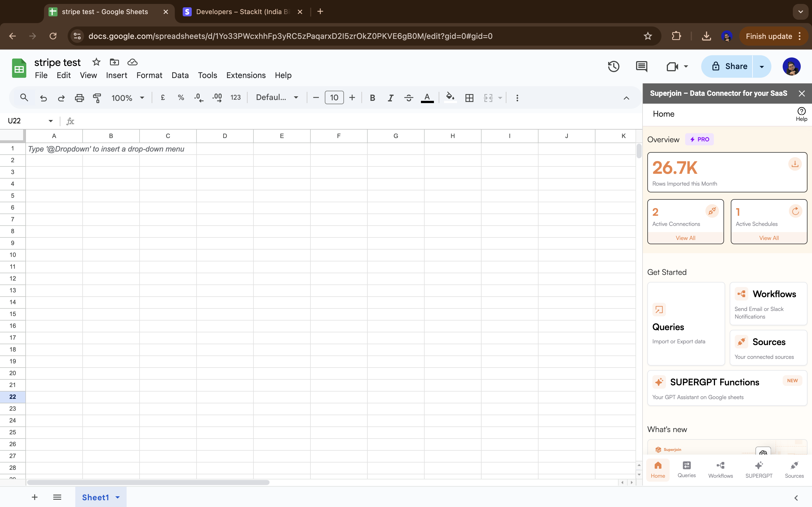Toggle strikethrough formatting
Image resolution: width=812 pixels, height=507 pixels.
[408, 98]
